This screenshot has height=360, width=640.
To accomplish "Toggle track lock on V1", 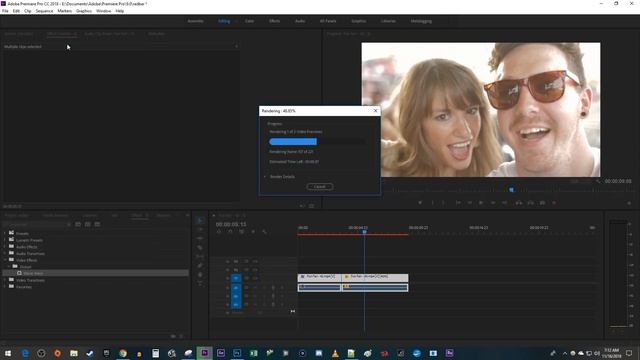I will tap(228, 278).
